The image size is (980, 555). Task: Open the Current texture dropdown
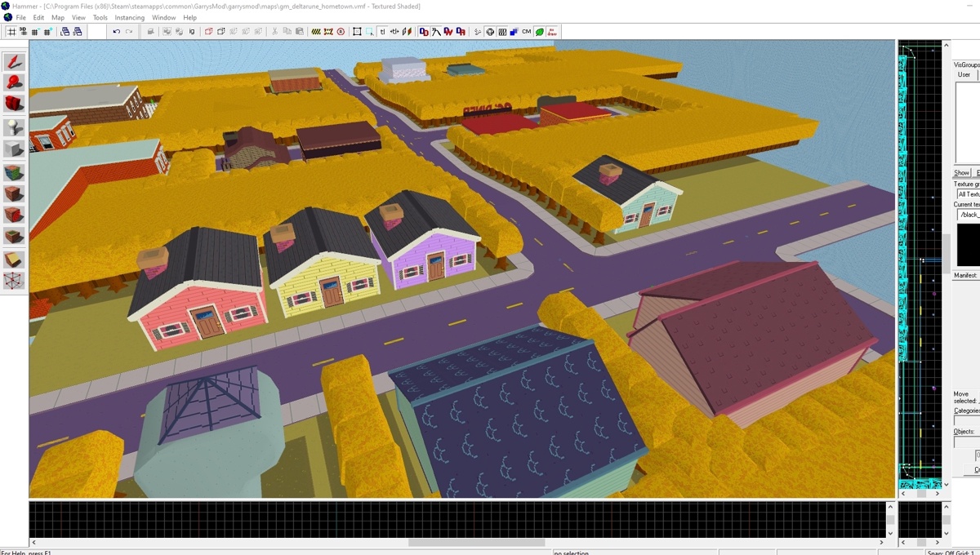pyautogui.click(x=968, y=215)
